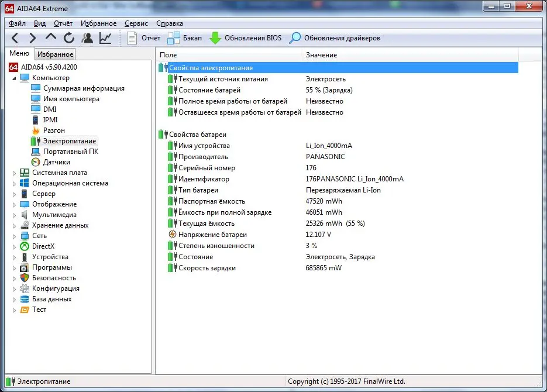Image resolution: width=547 pixels, height=392 pixels.
Task: Click the Сеть network icon
Action: point(25,236)
